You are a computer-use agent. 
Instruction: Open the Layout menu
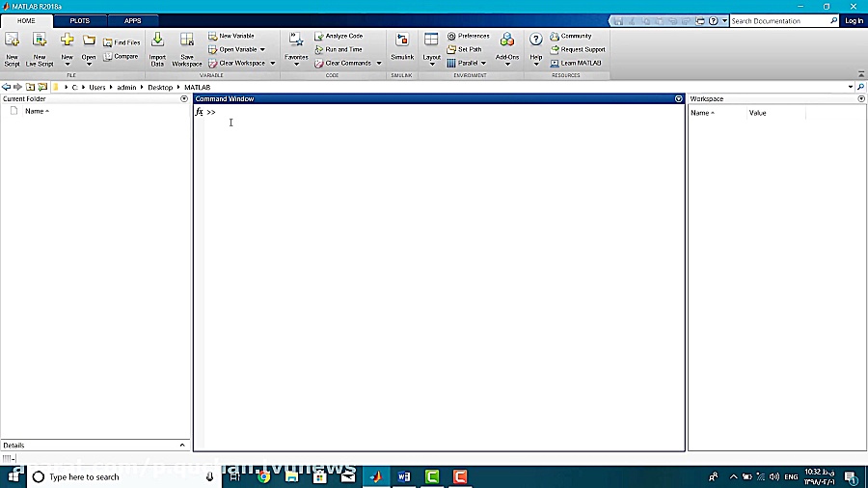[x=431, y=50]
